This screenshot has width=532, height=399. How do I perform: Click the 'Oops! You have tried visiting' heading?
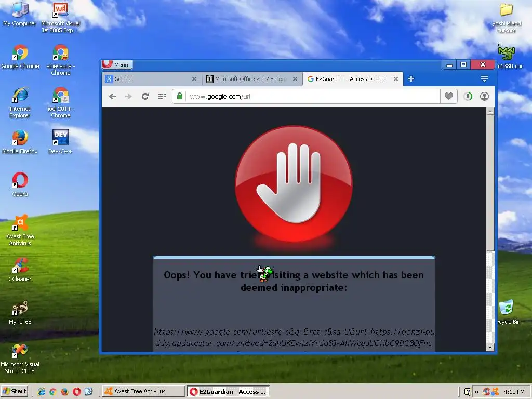click(x=294, y=281)
